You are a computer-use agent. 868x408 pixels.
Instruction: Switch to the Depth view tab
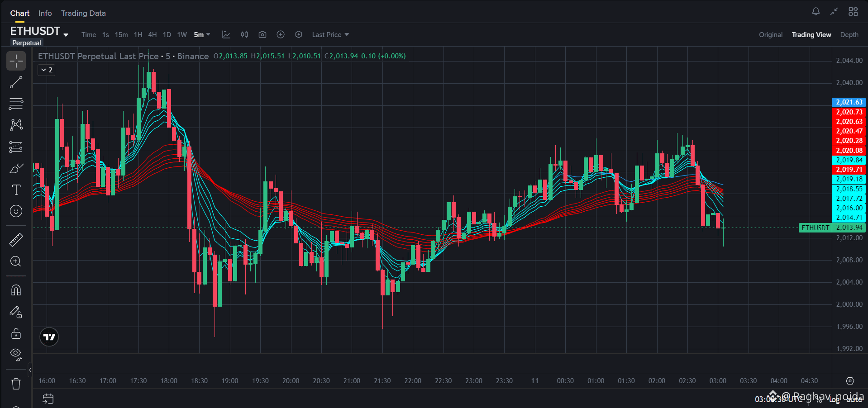(x=849, y=35)
